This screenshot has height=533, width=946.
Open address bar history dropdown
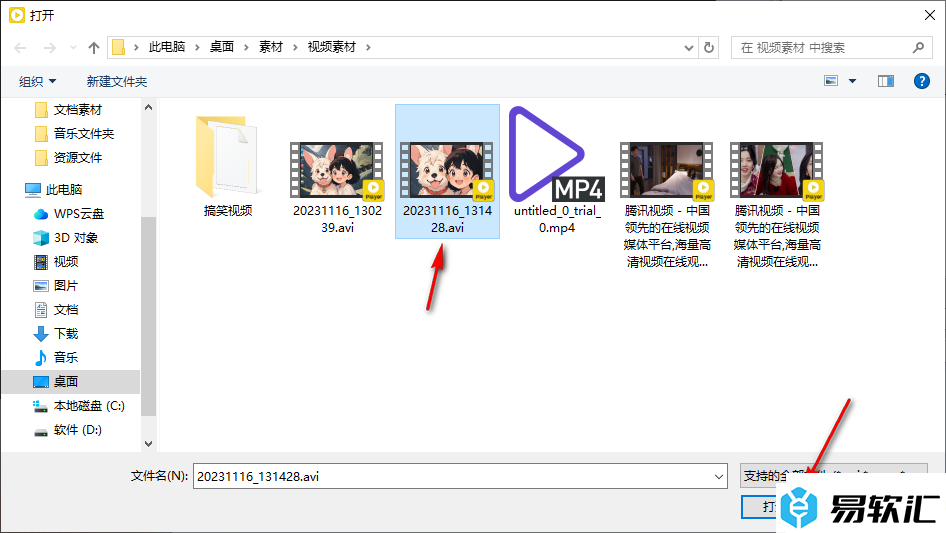(x=688, y=48)
